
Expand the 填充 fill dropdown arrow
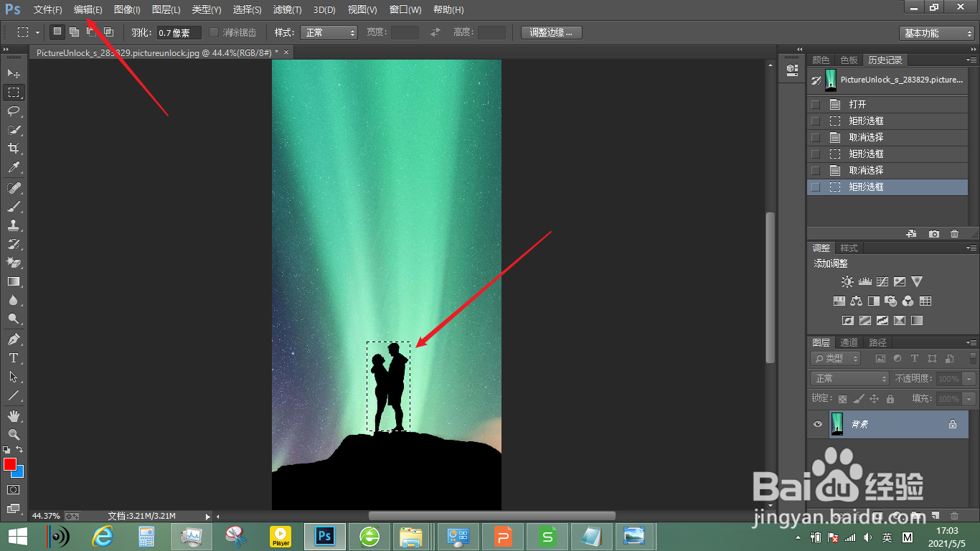(x=969, y=399)
